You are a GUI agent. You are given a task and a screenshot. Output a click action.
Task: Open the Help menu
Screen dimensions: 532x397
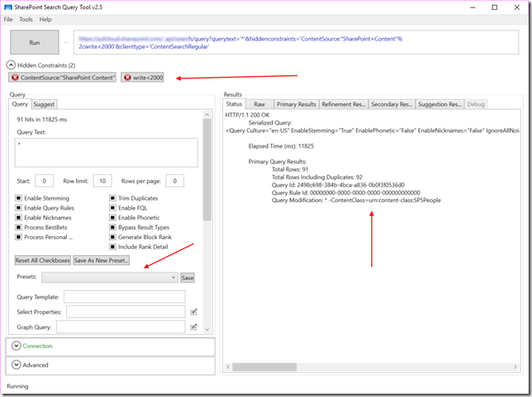pos(45,19)
